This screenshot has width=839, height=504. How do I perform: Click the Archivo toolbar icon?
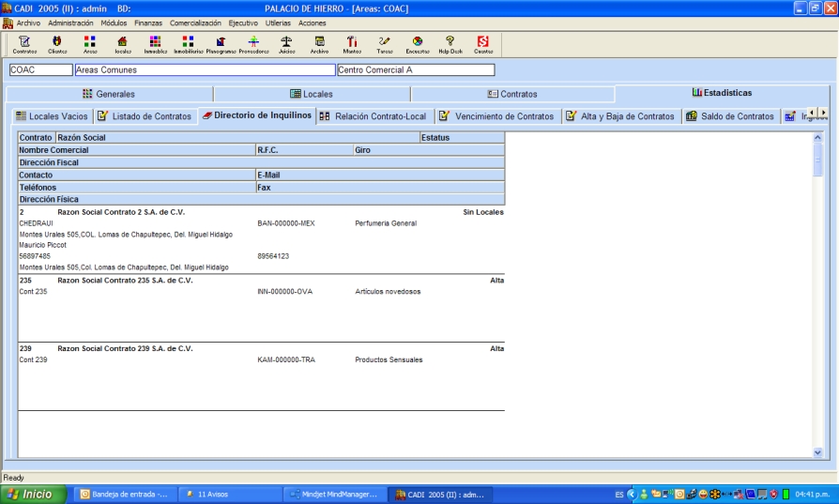320,43
